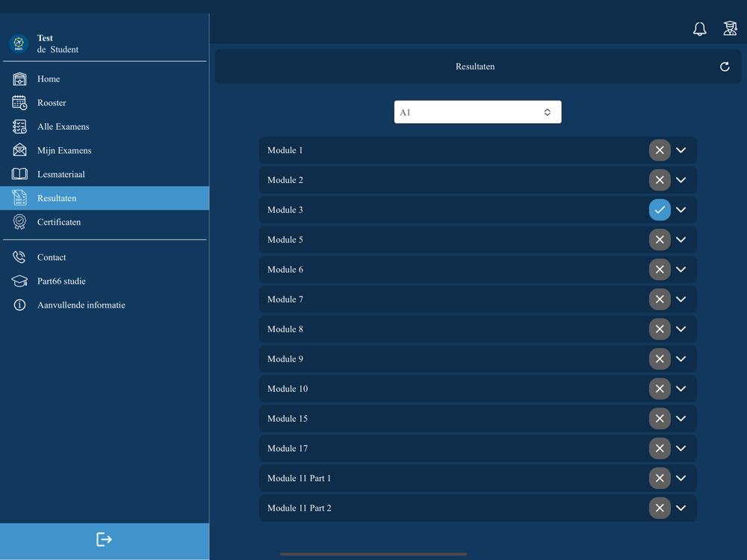Image resolution: width=747 pixels, height=560 pixels.
Task: Expand Module 10 chevron
Action: click(x=681, y=388)
